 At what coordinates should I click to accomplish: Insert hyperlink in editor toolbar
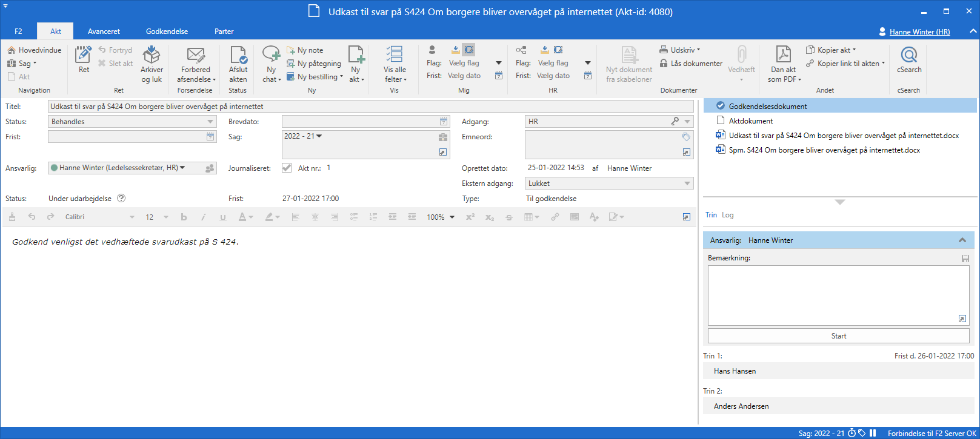tap(555, 217)
